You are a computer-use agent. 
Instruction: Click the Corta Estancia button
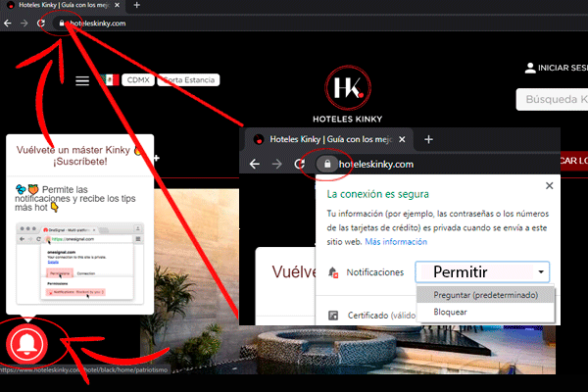[x=188, y=80]
